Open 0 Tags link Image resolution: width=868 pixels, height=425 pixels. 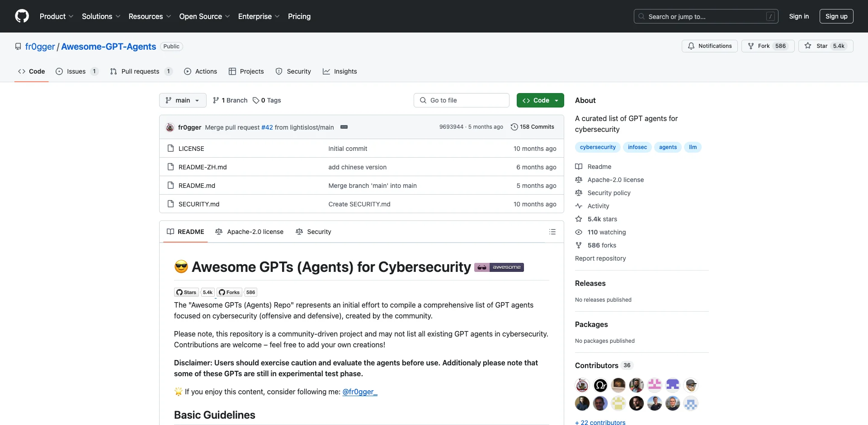point(267,100)
